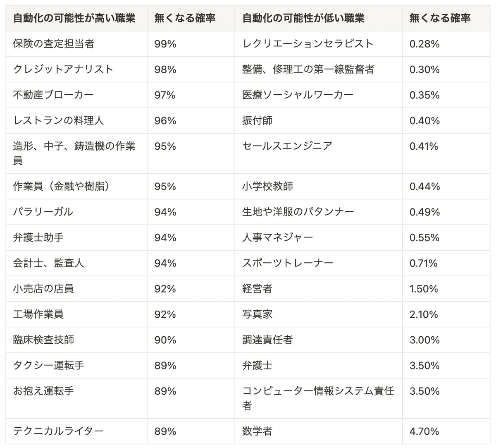Select the 小学校教師 cell
The width and height of the screenshot is (496, 448).
click(319, 187)
